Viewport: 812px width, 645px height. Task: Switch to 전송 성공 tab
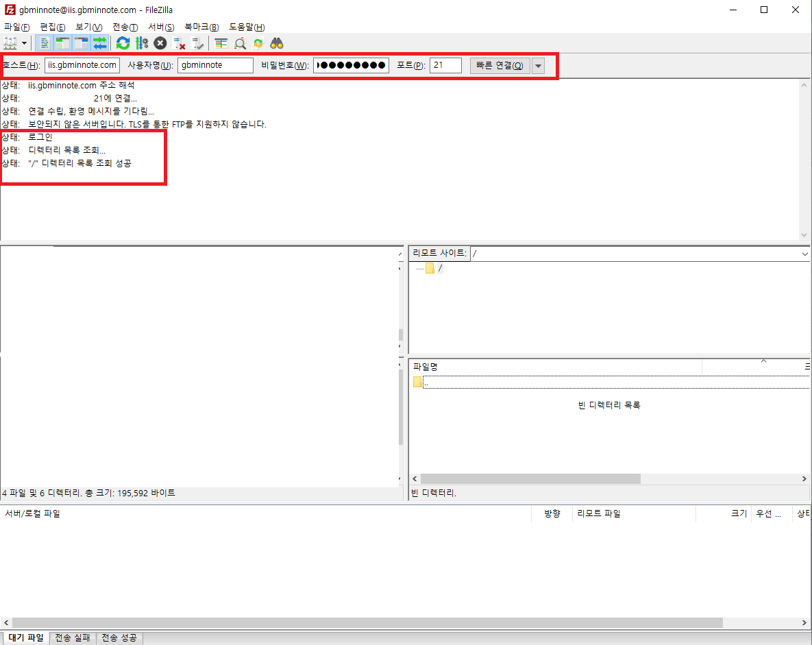pos(119,637)
